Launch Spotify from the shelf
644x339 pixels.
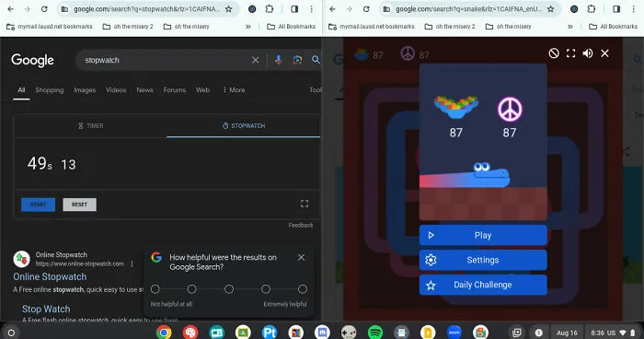click(x=375, y=332)
